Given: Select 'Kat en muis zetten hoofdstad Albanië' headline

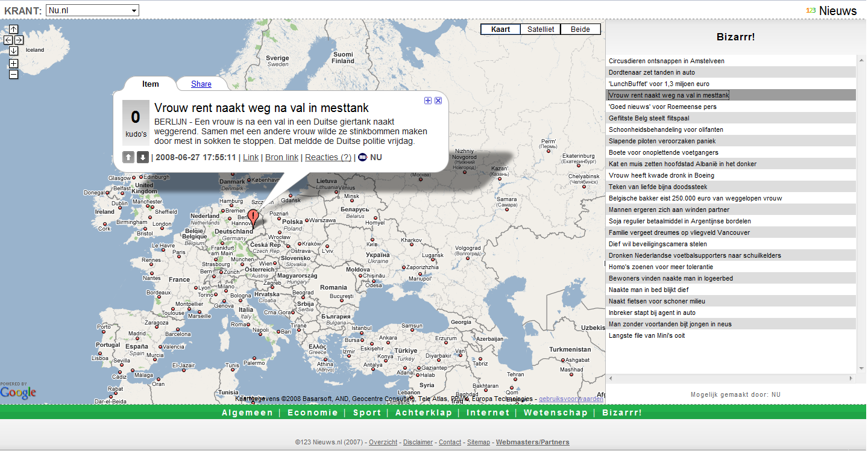Looking at the screenshot, I should 731,164.
